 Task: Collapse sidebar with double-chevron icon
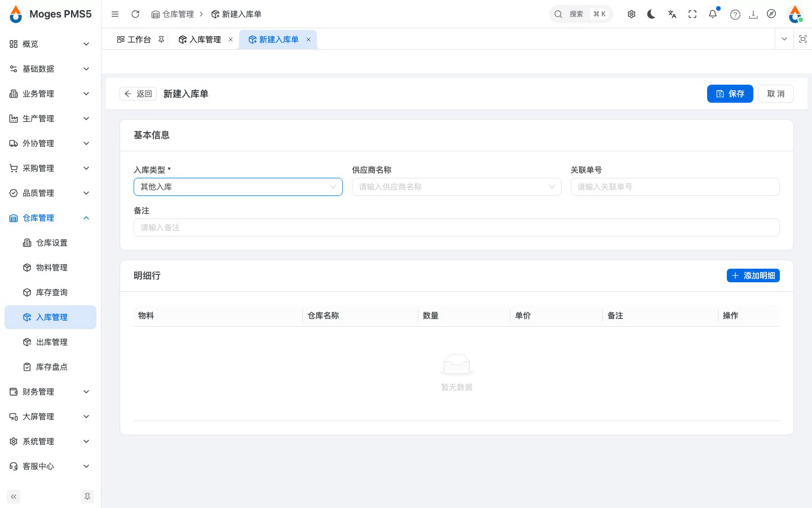(14, 497)
